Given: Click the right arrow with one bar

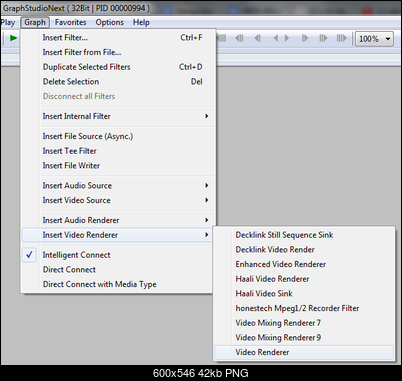Looking at the screenshot, I should 305,38.
